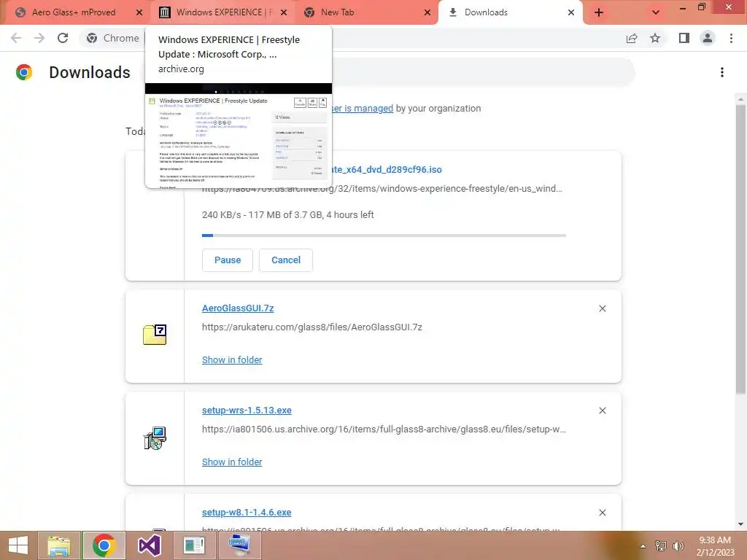Open the document window app in taskbar

[194, 545]
